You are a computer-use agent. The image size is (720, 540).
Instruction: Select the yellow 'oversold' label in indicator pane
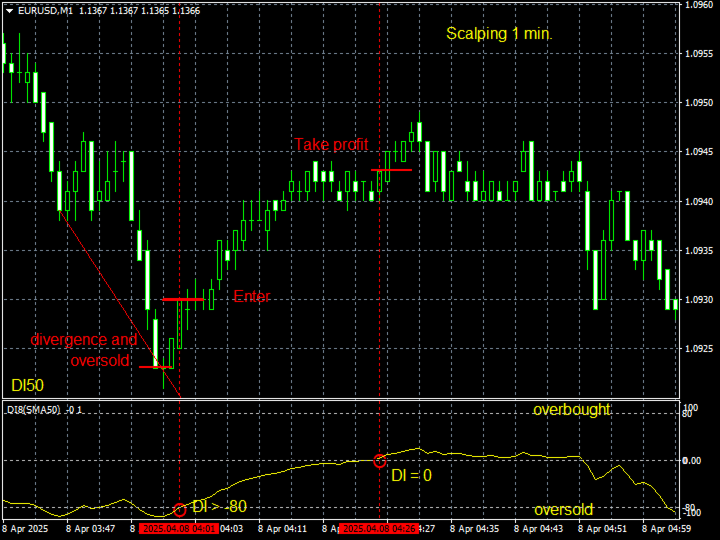tap(563, 510)
